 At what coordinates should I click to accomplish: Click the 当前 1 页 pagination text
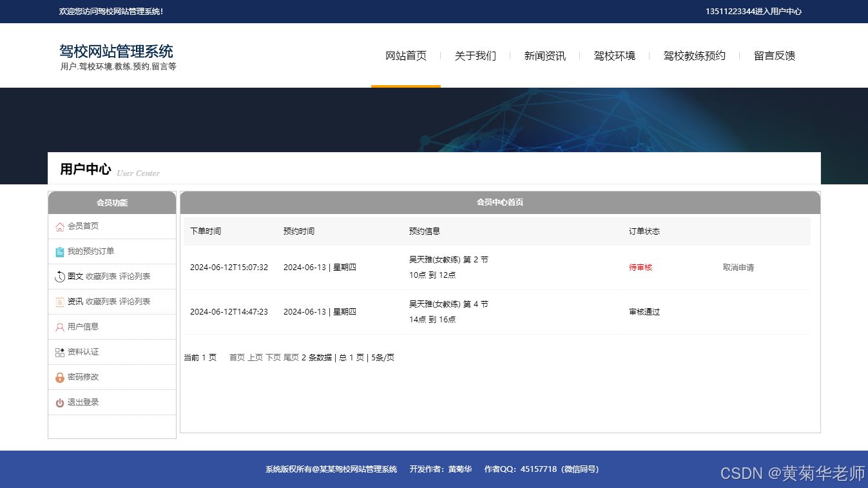pyautogui.click(x=200, y=358)
